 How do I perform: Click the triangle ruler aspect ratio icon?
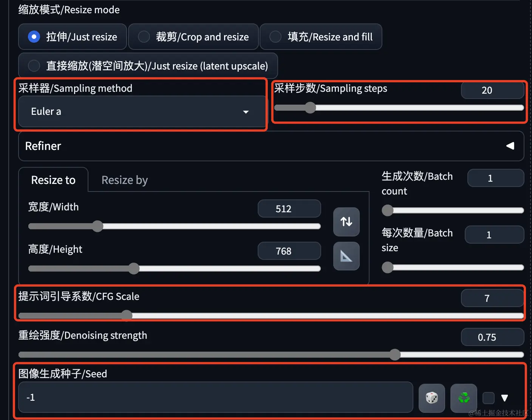[x=346, y=256]
